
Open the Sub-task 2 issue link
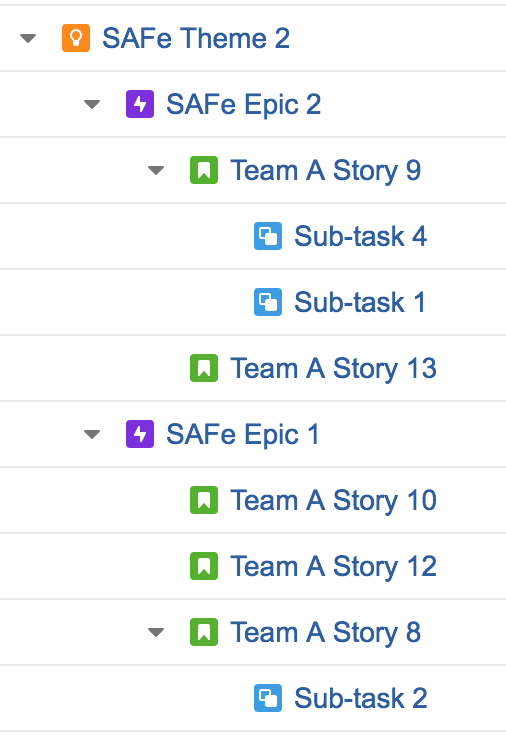point(361,698)
